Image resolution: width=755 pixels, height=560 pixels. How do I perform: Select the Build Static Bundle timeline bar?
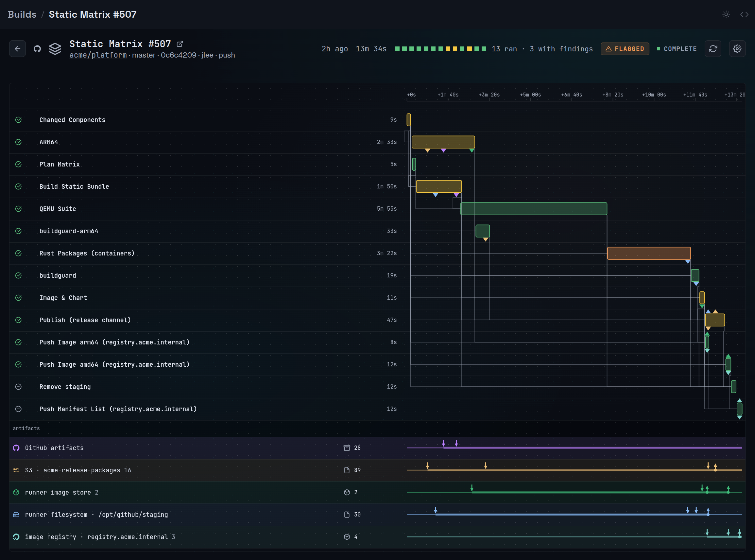click(439, 186)
